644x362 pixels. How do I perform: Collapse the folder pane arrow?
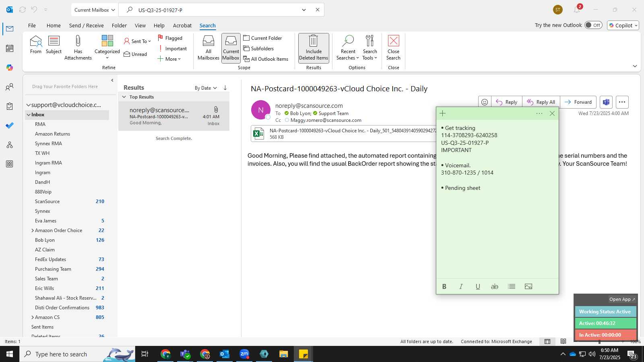tap(112, 80)
